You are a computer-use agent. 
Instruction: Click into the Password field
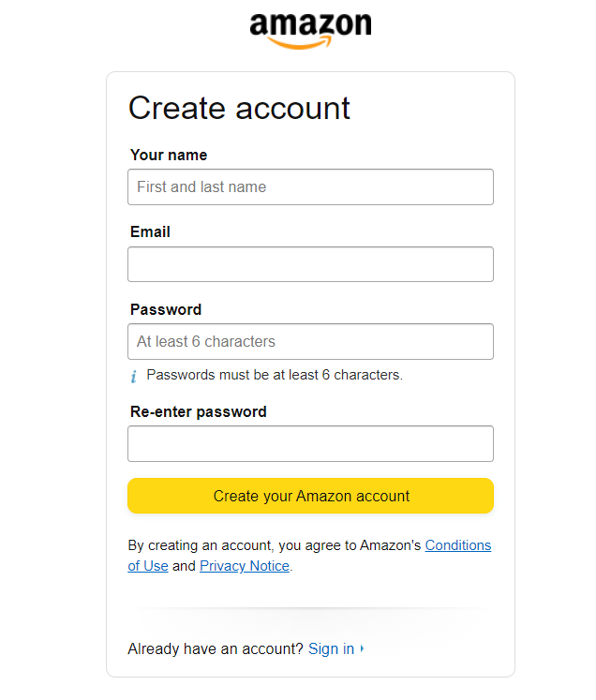tap(310, 342)
